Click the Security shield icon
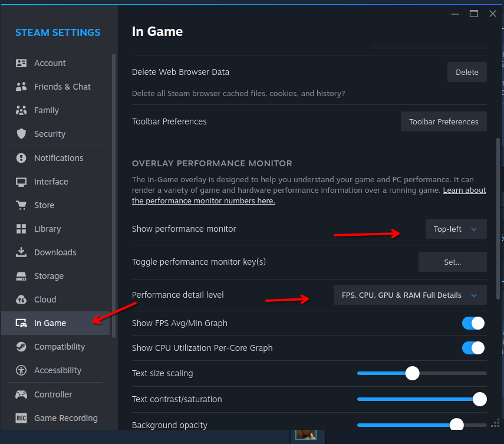504x444 pixels. (x=21, y=134)
